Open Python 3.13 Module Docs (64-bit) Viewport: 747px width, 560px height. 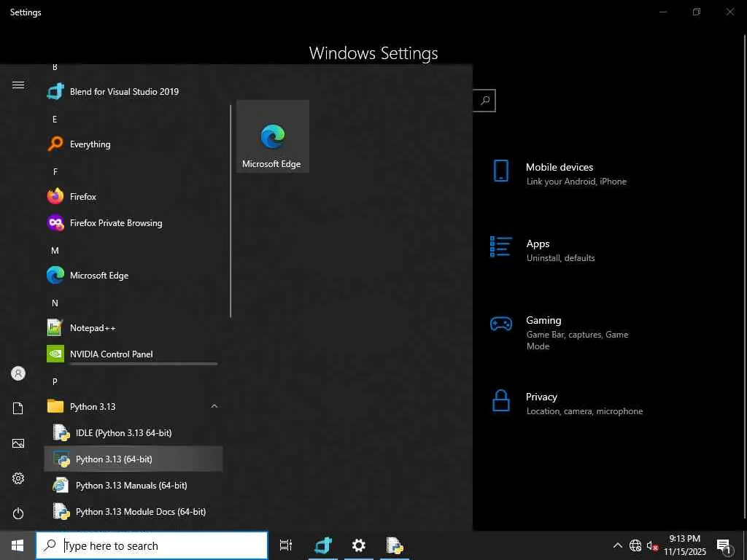133,511
